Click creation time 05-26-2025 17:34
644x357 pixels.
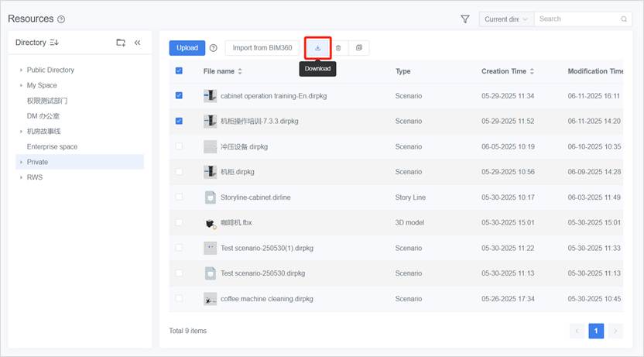click(x=508, y=299)
